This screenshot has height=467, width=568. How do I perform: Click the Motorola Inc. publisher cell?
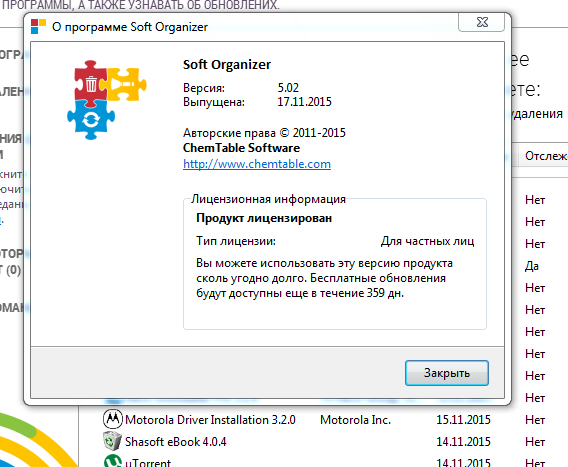[x=355, y=420]
